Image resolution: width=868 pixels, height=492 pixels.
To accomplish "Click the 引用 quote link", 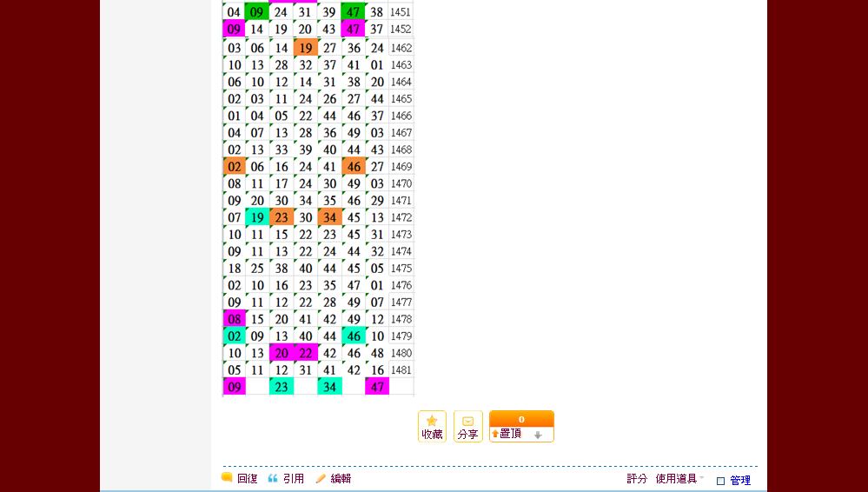I will point(293,478).
